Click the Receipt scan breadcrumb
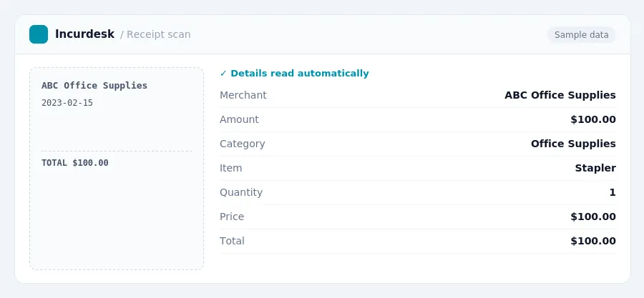 click(x=159, y=34)
